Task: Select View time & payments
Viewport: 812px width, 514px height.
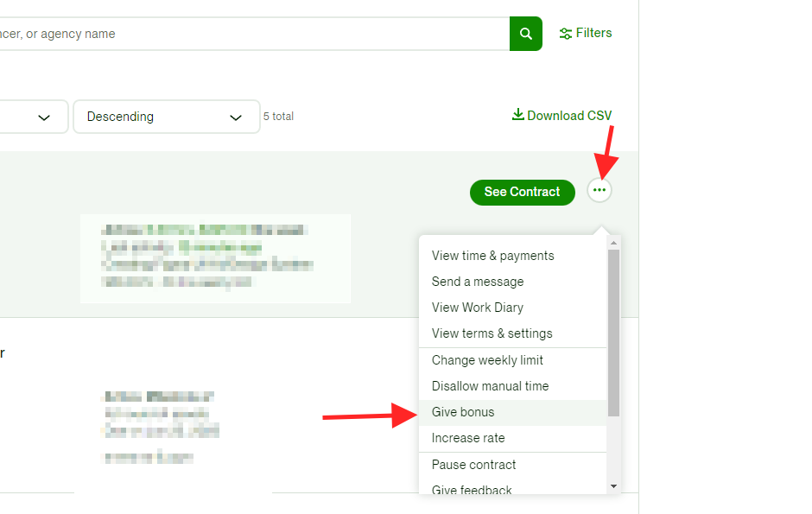Action: [492, 256]
